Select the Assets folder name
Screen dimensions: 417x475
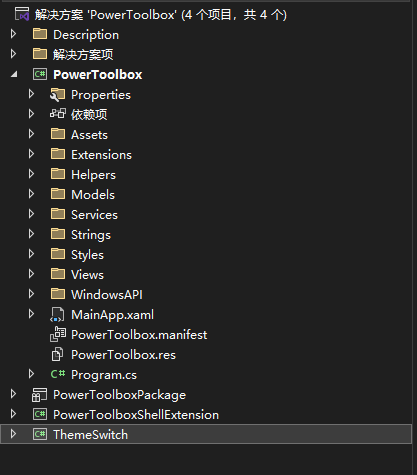pyautogui.click(x=89, y=135)
